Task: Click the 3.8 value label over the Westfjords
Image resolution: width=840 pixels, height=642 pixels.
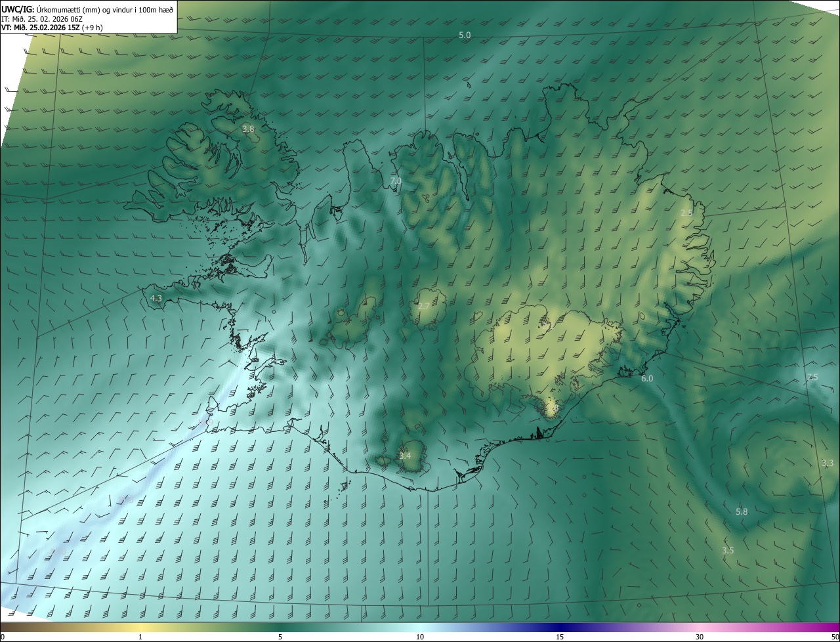Action: (x=248, y=129)
